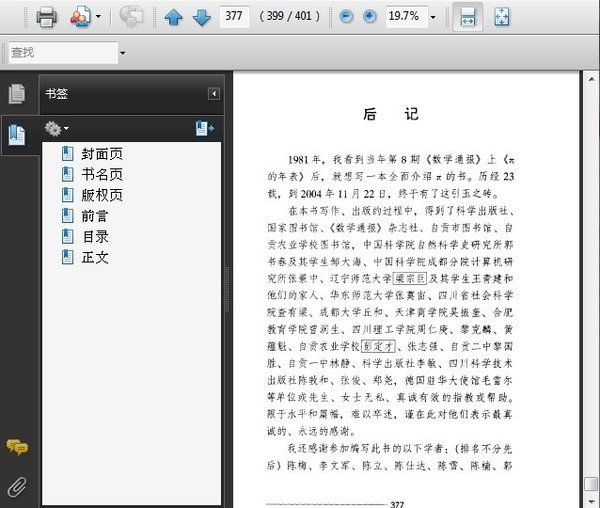Open the 查找 search box dropdown arrow
Screen dimensions: 600x508
pos(122,52)
